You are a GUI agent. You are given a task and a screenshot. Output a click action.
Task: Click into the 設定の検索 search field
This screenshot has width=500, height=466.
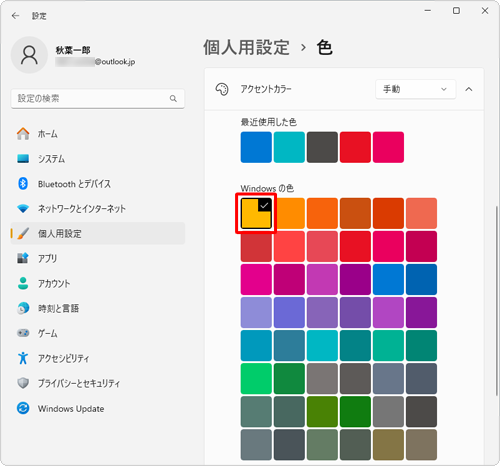click(98, 98)
